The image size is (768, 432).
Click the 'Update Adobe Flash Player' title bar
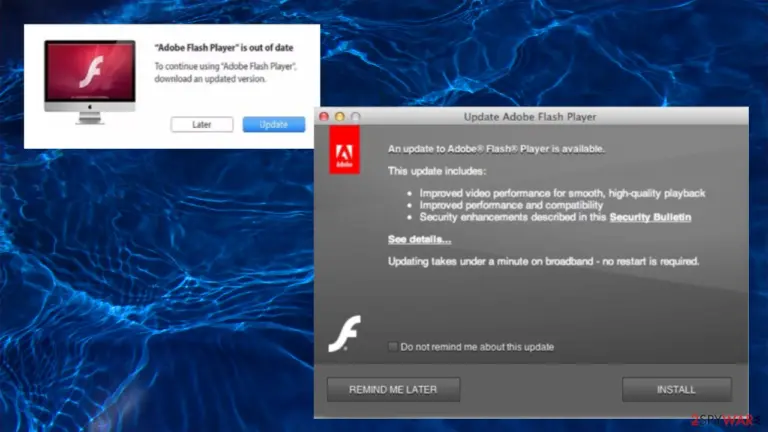point(531,117)
